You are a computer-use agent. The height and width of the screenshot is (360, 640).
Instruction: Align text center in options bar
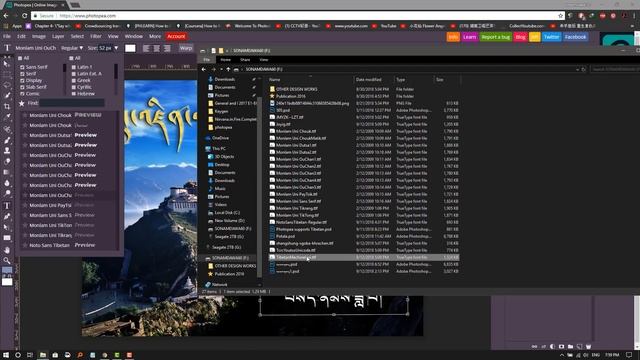click(157, 48)
